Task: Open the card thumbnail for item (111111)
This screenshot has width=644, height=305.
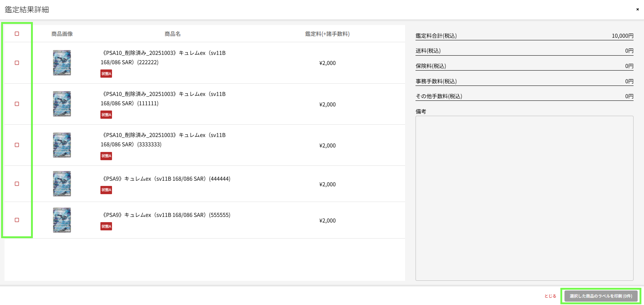Action: coord(62,104)
